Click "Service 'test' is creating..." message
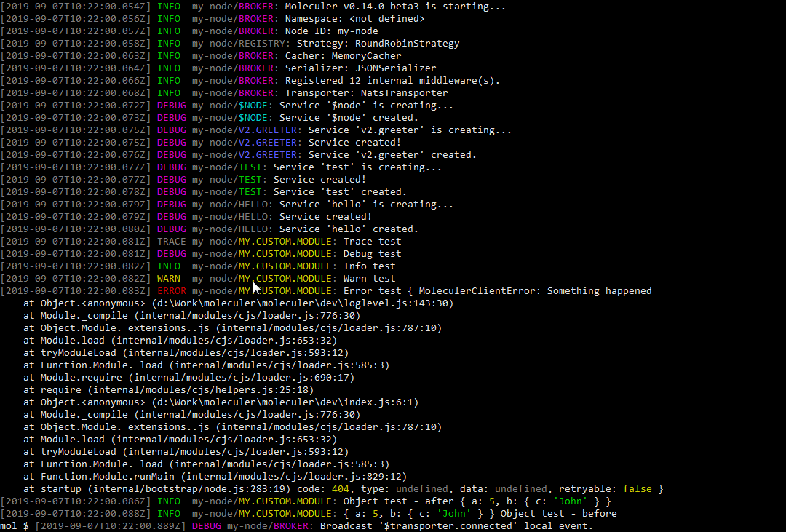786x532 pixels. [358, 167]
